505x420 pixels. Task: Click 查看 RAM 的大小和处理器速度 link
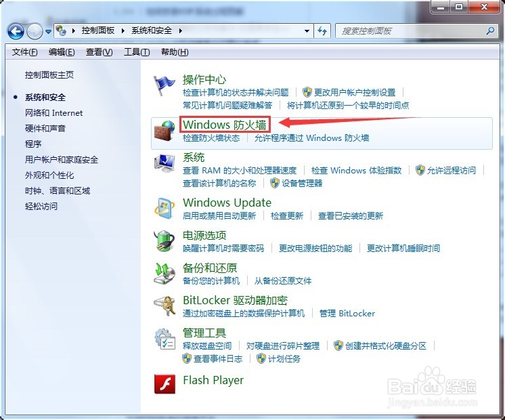(x=239, y=170)
